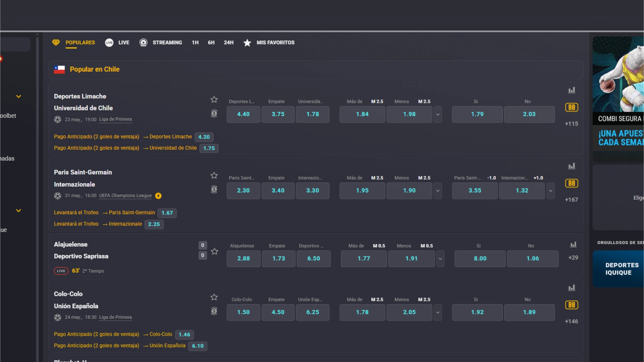Expand handicap dropdown for Paris Saint-Germain match

(550, 191)
